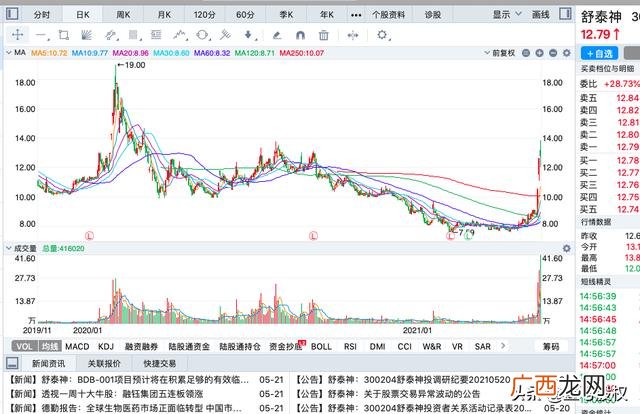Switch to the 月K tab
This screenshot has width=640, height=414.
tap(164, 15)
